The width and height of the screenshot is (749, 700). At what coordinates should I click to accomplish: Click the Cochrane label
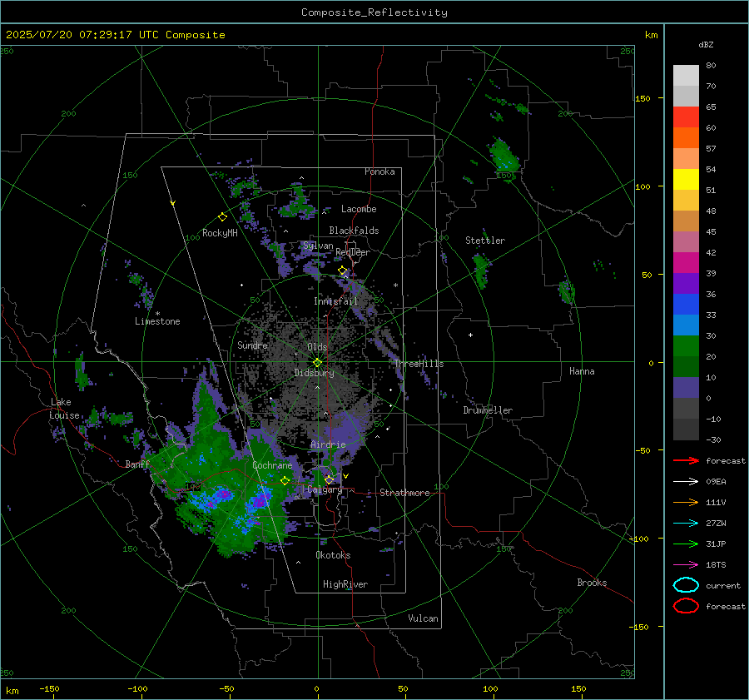(x=272, y=465)
